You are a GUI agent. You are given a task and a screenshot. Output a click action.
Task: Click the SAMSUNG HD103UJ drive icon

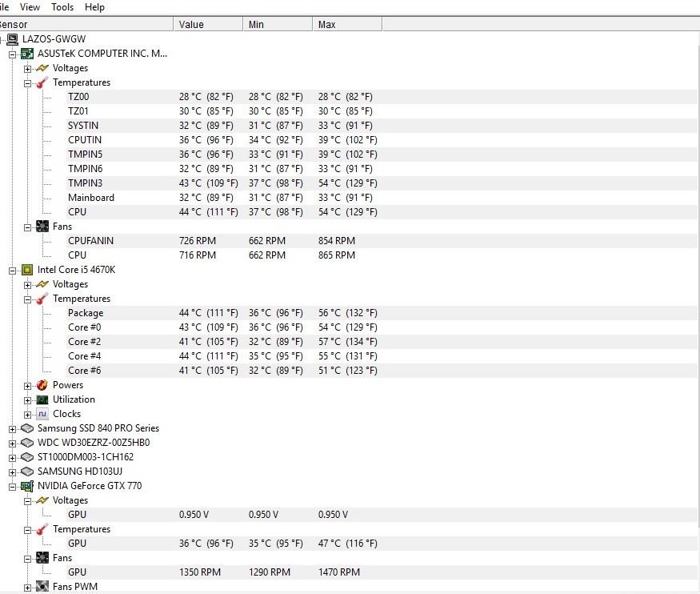click(x=27, y=472)
